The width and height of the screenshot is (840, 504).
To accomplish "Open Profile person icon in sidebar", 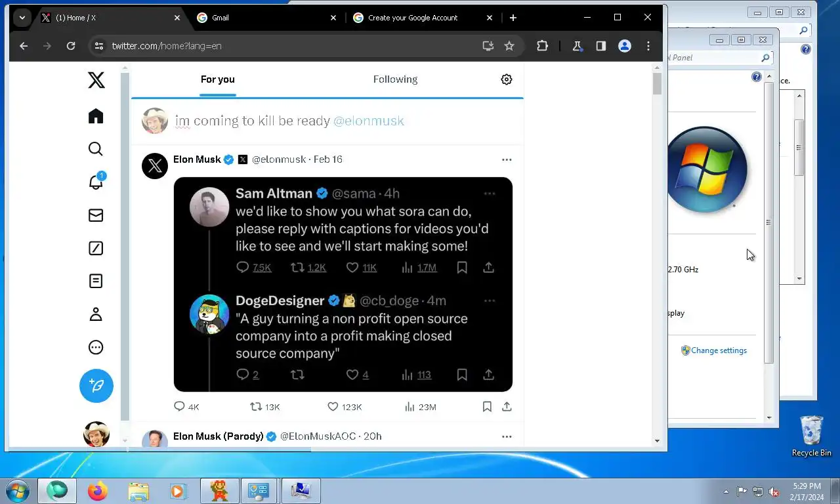I will pyautogui.click(x=96, y=314).
